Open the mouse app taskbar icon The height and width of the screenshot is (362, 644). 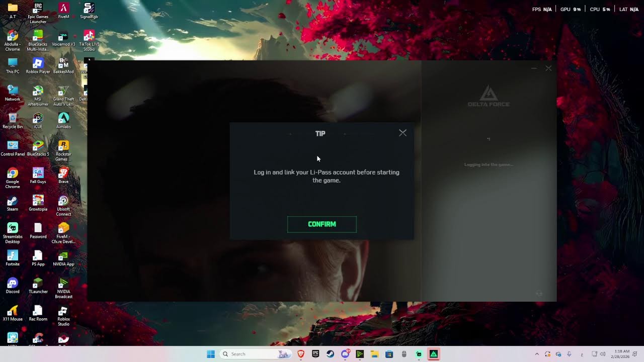(404, 354)
